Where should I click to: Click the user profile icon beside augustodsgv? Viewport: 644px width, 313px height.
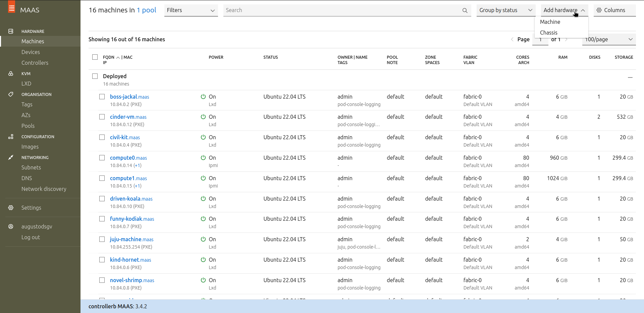11,226
